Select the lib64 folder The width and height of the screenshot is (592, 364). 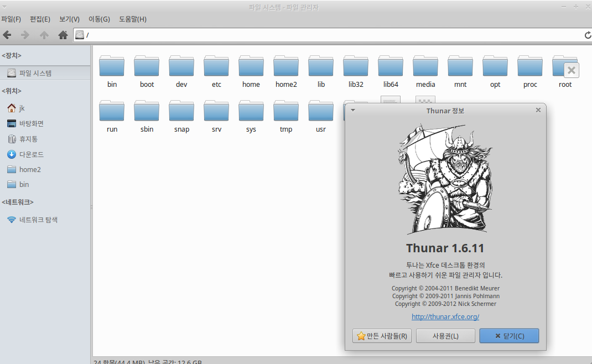point(391,72)
